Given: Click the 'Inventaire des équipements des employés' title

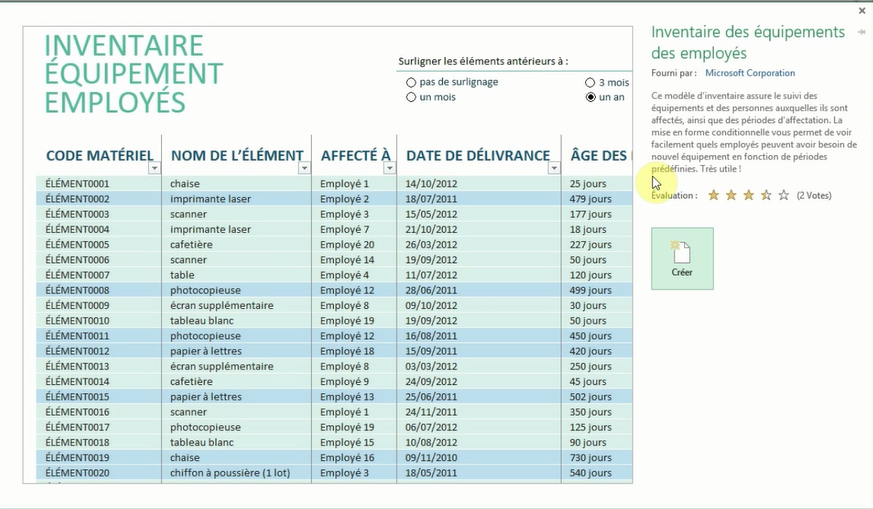Looking at the screenshot, I should point(748,42).
